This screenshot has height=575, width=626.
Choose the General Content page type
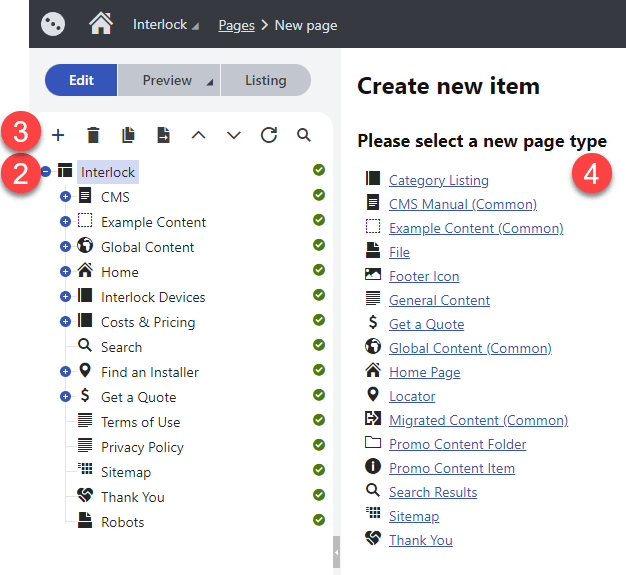[439, 300]
